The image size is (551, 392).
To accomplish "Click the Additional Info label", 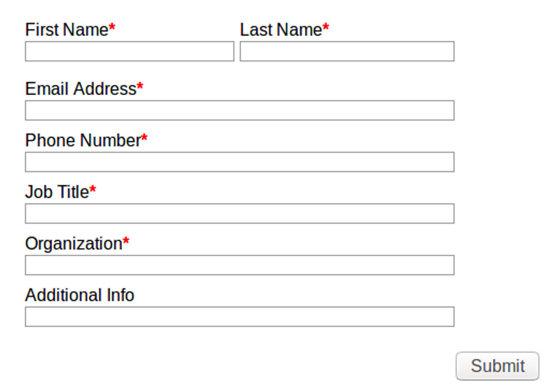I will point(80,295).
